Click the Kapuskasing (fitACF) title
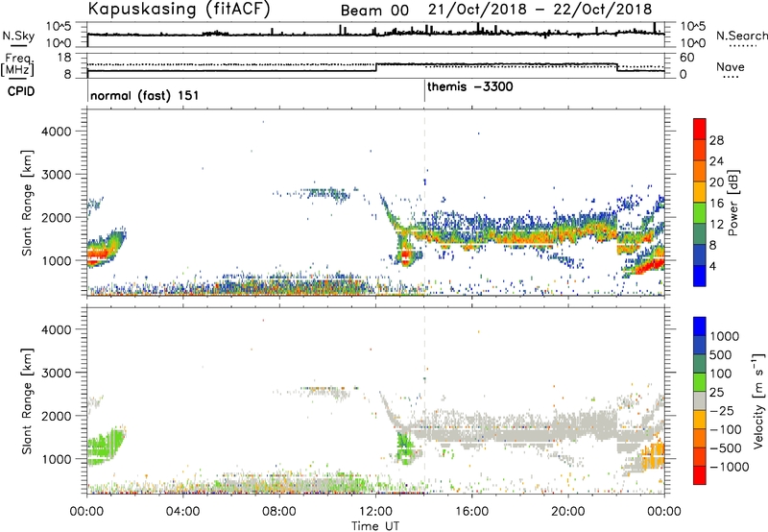 (x=179, y=9)
